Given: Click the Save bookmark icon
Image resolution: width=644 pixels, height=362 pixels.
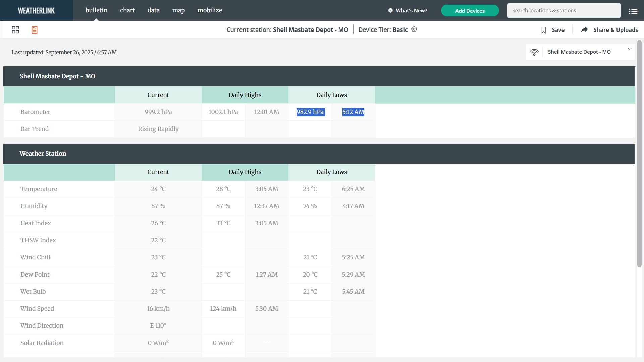Looking at the screenshot, I should pos(544,30).
